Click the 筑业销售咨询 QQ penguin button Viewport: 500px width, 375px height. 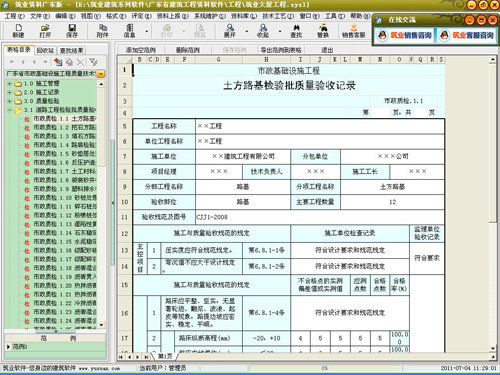point(405,35)
